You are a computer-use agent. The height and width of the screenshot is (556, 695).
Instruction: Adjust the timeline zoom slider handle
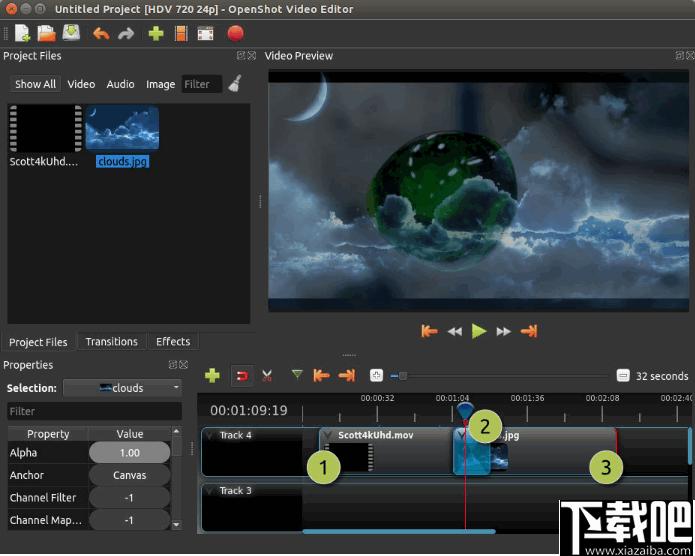pyautogui.click(x=402, y=376)
